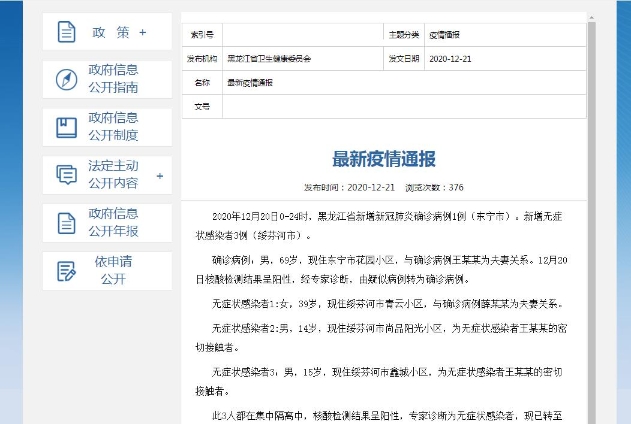Screen dimensions: 631x424
Task: Click the 索引号 label cell
Action: pos(202,35)
